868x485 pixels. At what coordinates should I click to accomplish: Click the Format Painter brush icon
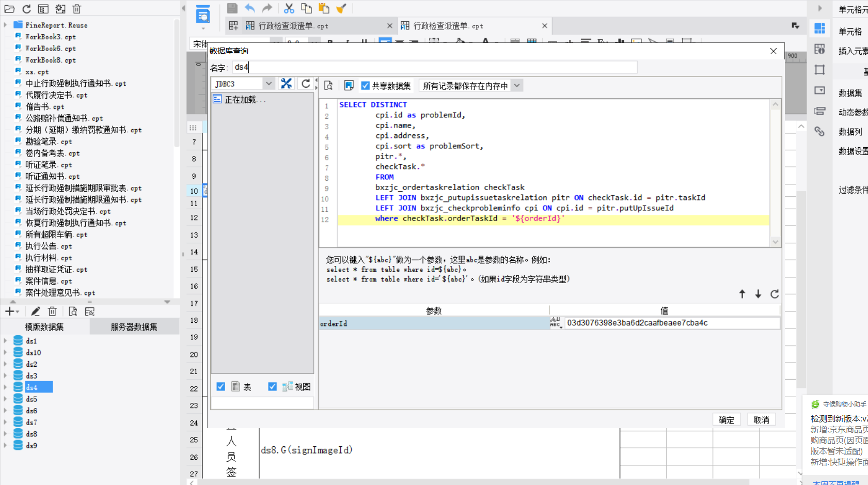coord(341,8)
